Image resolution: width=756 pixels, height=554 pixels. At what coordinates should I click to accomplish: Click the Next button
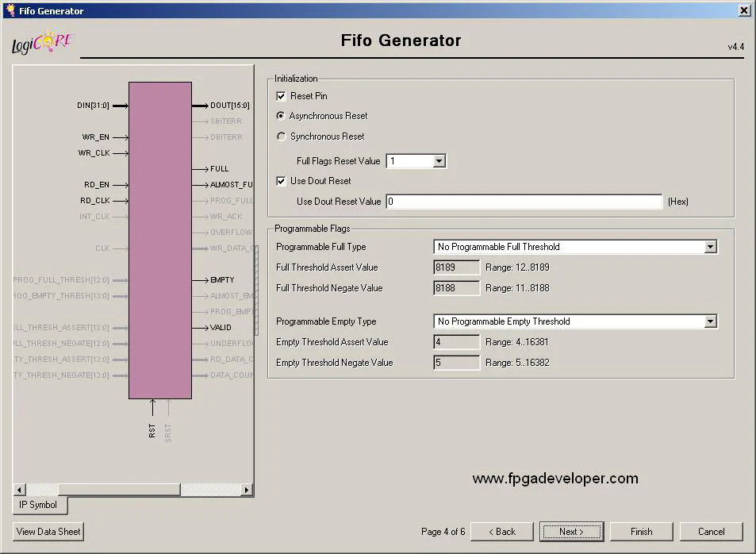pyautogui.click(x=571, y=532)
